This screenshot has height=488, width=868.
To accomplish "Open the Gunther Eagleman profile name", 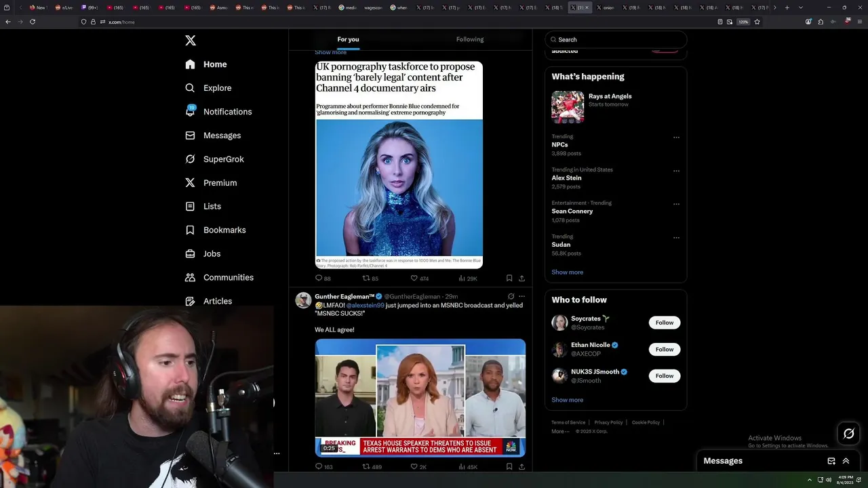I will click(344, 296).
